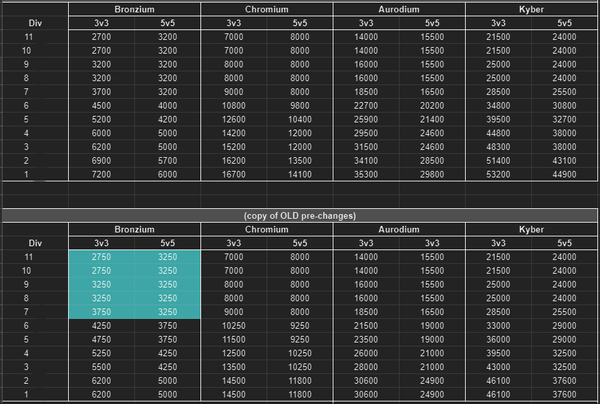Click the cell showing 6900
The width and height of the screenshot is (600, 404).
[x=101, y=161]
